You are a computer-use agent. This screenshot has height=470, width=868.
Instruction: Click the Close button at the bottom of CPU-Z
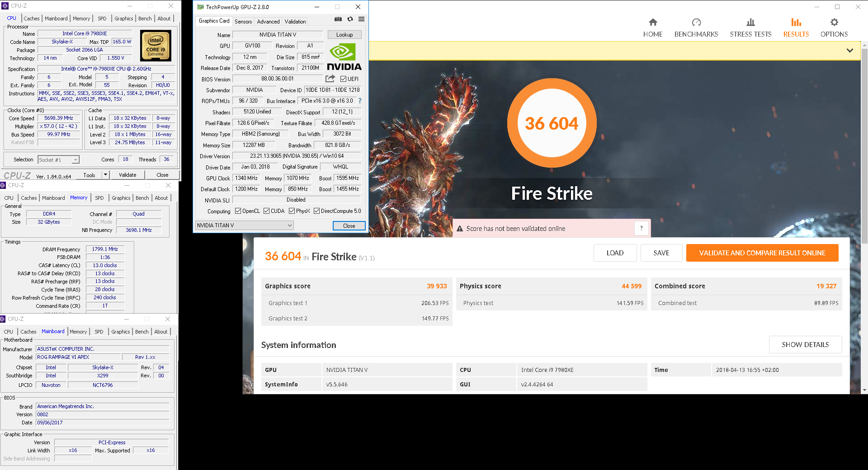point(162,175)
